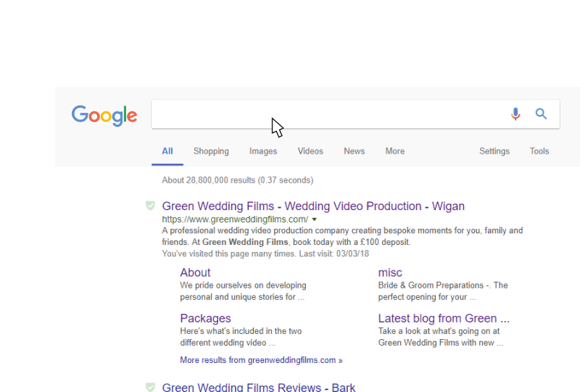Start voice search with microphone icon
The width and height of the screenshot is (580, 392).
pos(515,114)
